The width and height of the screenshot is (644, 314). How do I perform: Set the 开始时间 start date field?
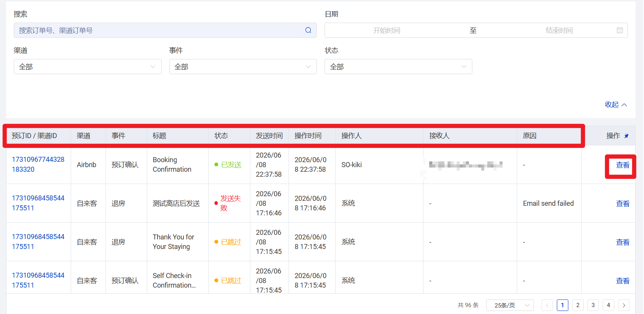pyautogui.click(x=386, y=30)
